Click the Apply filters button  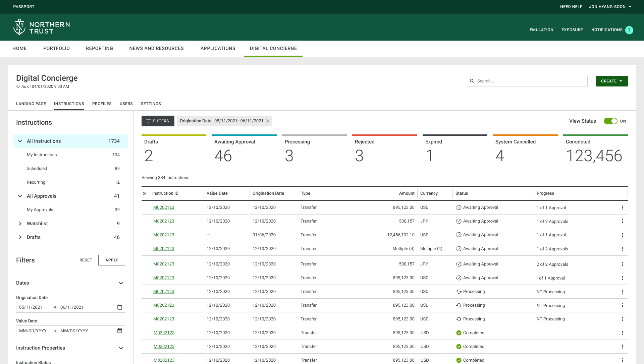(x=112, y=260)
